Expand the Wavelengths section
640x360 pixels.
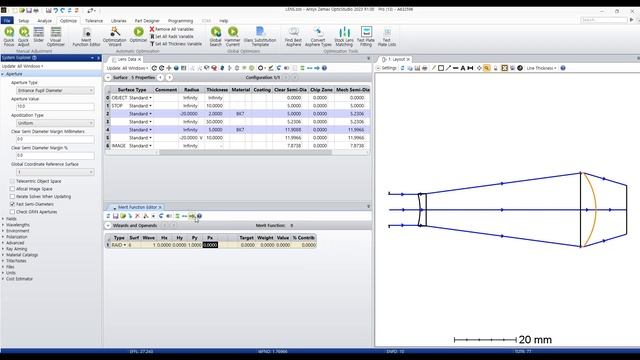pos(3,225)
